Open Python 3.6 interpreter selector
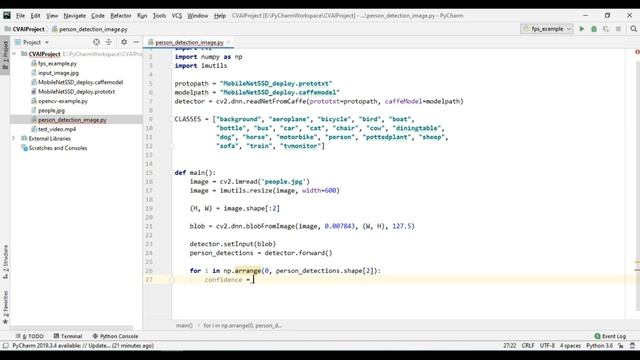Image resolution: width=640 pixels, height=360 pixels. point(600,346)
